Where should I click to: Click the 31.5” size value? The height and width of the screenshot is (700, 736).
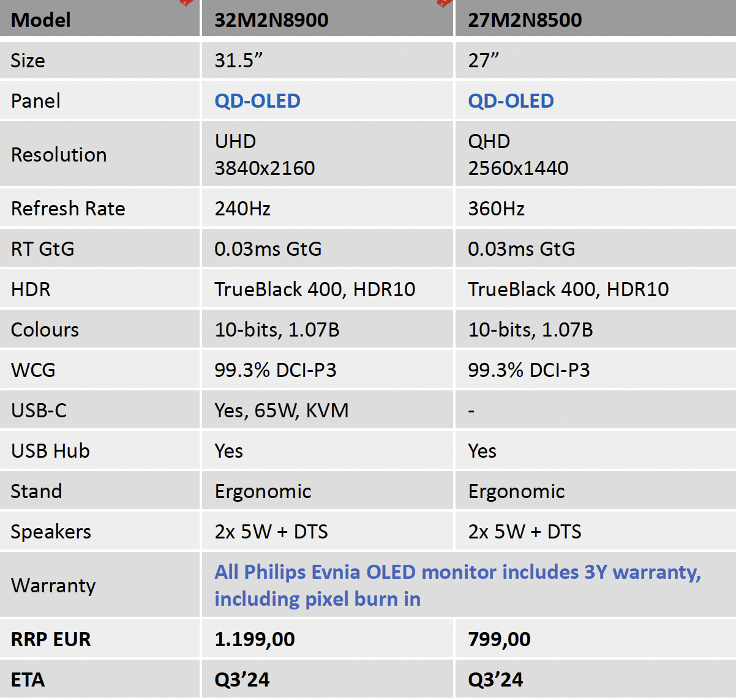coord(239,61)
